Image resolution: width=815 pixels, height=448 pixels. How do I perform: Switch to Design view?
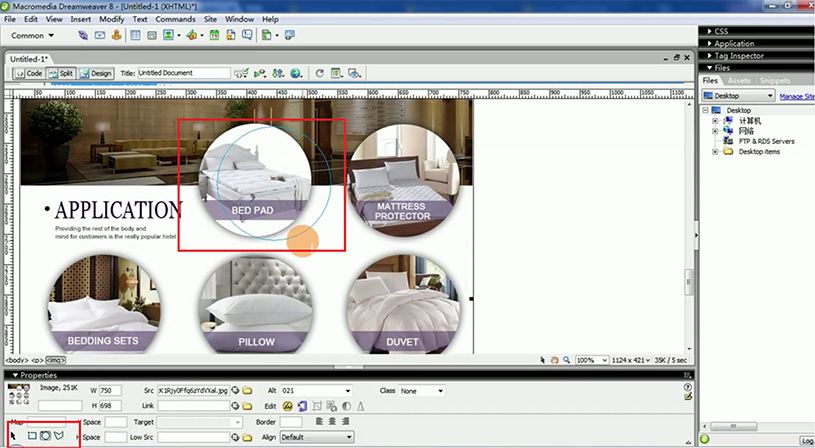(x=98, y=73)
